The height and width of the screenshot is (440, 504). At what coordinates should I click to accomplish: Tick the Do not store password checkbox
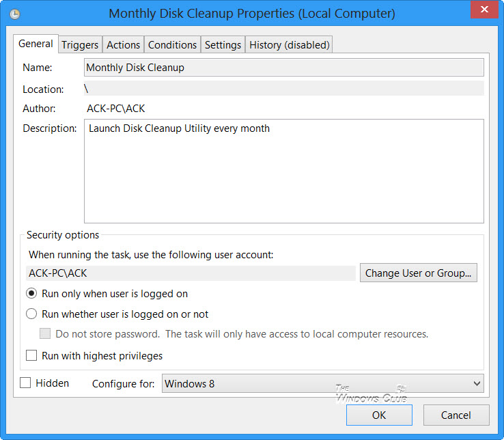tap(45, 334)
